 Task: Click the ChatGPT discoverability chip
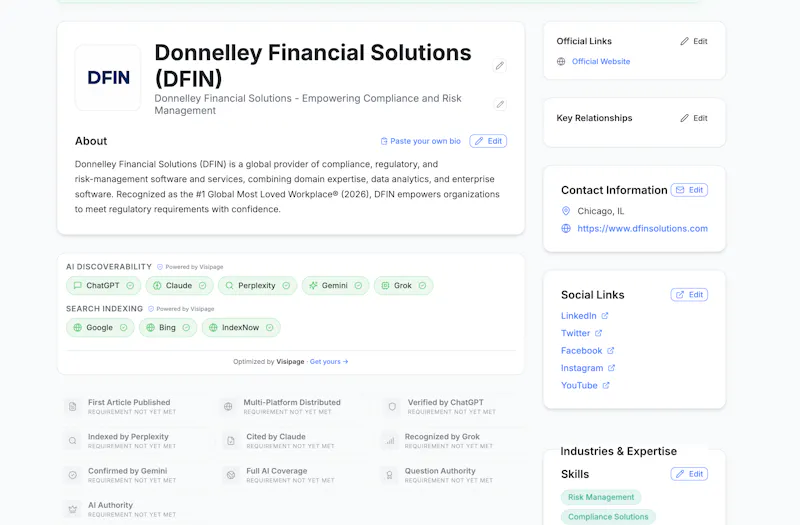click(x=104, y=286)
